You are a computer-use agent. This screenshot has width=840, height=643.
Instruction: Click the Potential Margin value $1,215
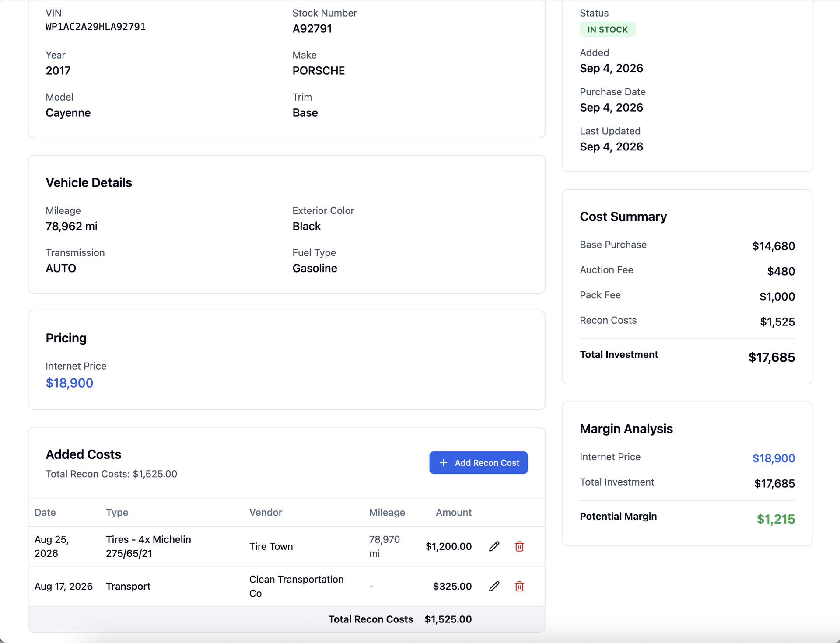pos(776,519)
